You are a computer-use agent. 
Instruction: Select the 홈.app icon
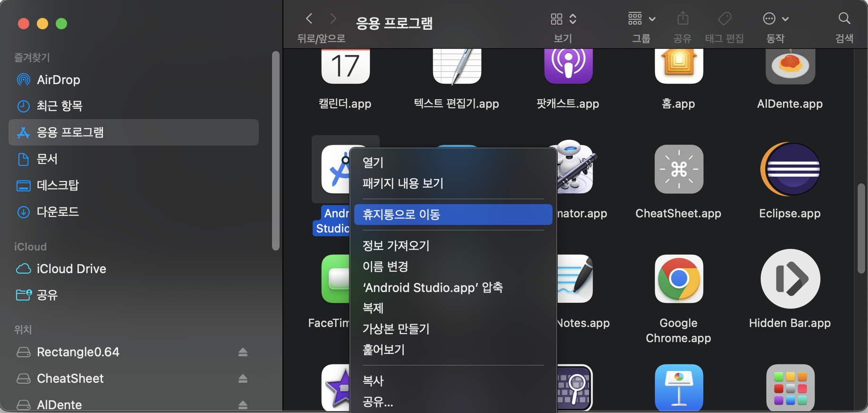point(679,66)
